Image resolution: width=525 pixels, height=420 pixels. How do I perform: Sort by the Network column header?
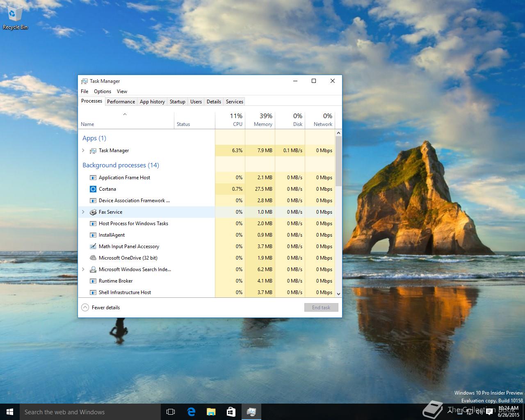click(x=320, y=120)
